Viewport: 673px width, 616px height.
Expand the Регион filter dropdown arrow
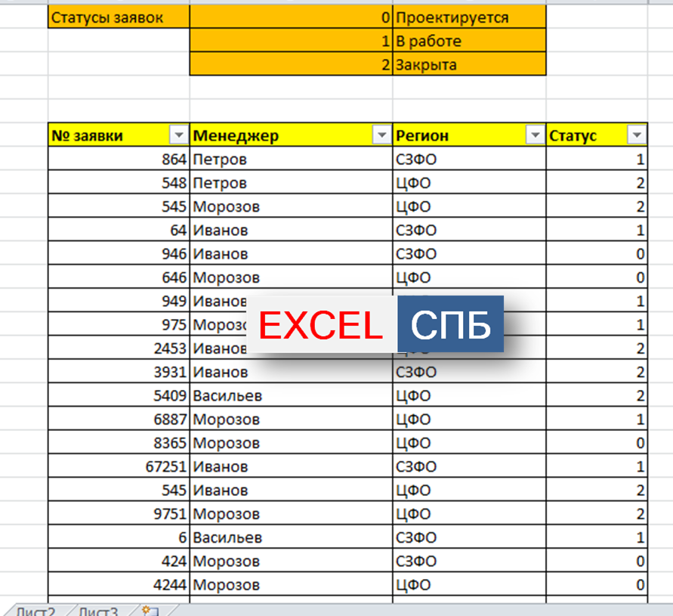535,135
